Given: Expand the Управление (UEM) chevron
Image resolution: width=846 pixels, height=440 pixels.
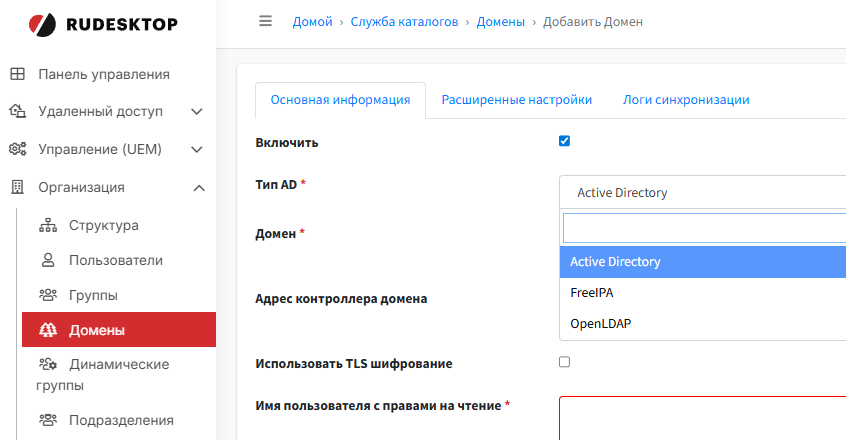Looking at the screenshot, I should [x=197, y=149].
